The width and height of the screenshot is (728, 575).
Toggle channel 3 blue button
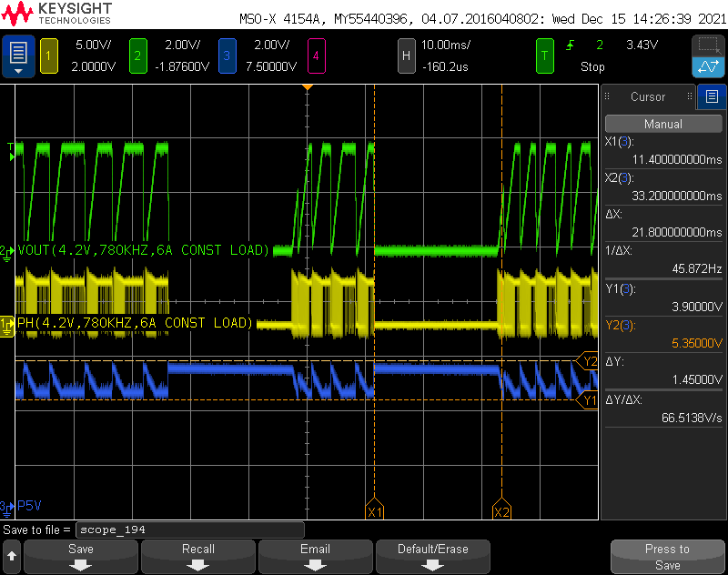(x=227, y=56)
